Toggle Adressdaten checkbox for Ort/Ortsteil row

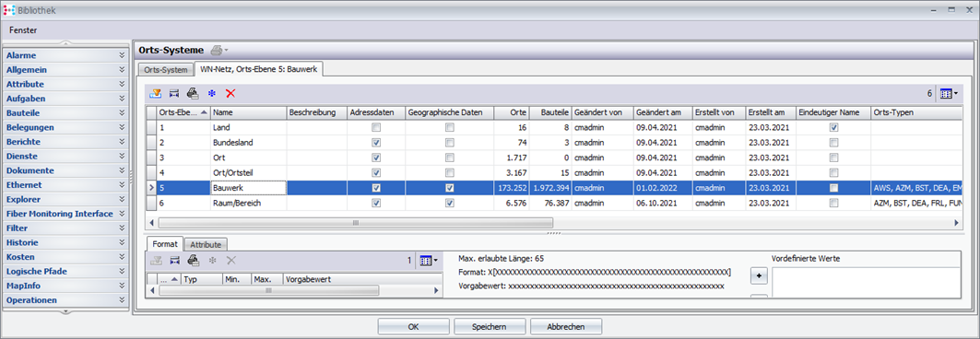pyautogui.click(x=375, y=173)
